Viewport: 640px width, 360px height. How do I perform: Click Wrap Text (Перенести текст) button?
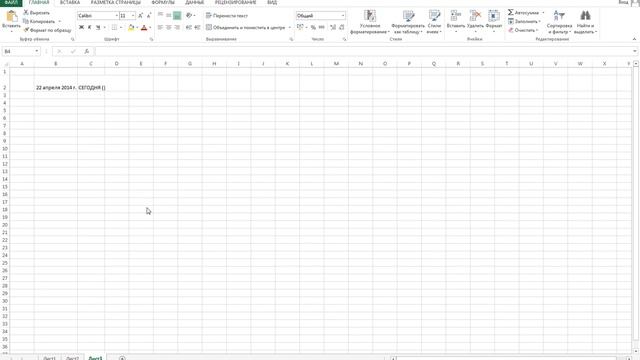click(x=227, y=16)
